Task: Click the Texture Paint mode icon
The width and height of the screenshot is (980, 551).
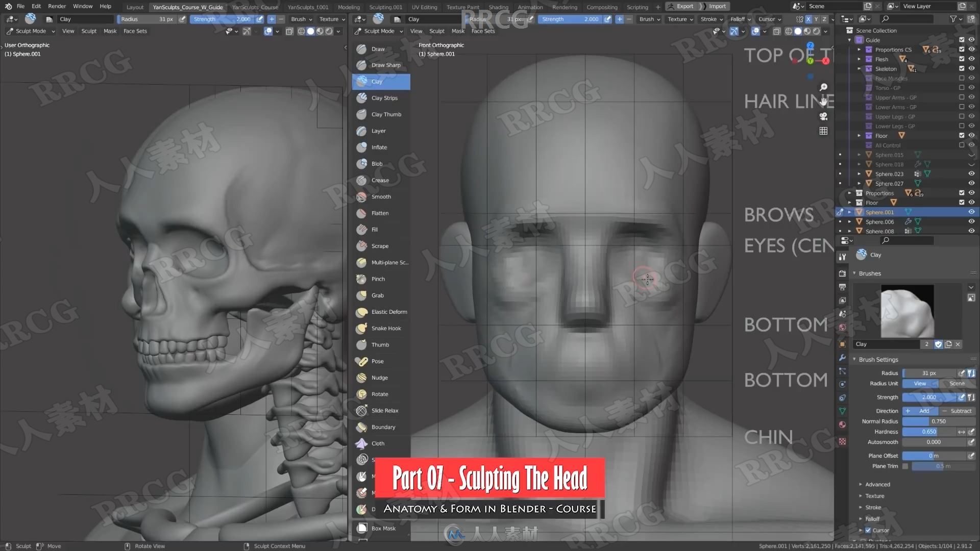Action: [x=462, y=6]
